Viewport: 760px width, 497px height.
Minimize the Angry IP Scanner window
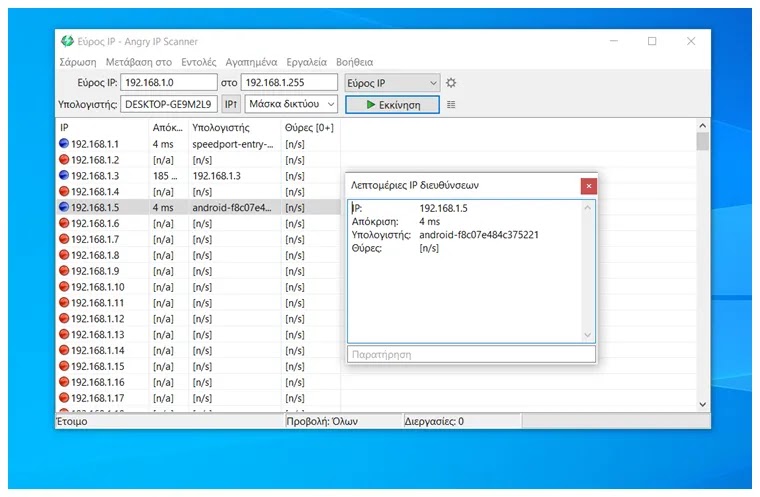coord(614,41)
